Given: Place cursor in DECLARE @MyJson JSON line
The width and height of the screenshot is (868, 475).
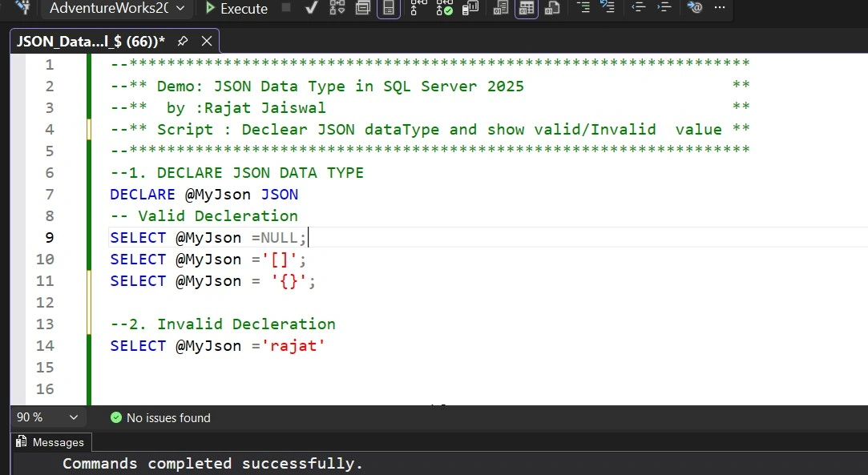Looking at the screenshot, I should coord(204,195).
